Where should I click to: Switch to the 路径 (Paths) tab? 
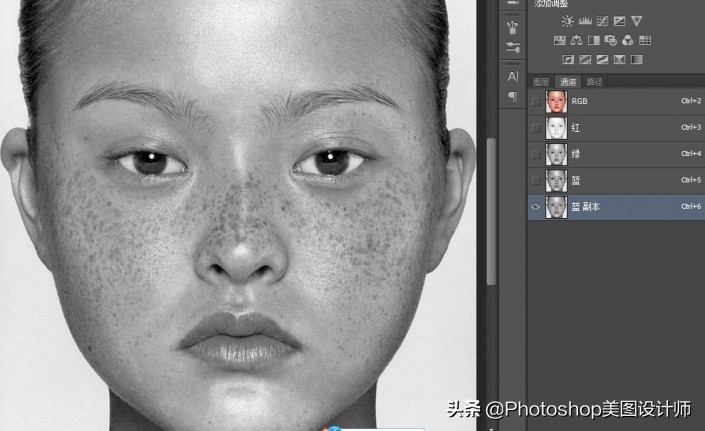[x=594, y=82]
